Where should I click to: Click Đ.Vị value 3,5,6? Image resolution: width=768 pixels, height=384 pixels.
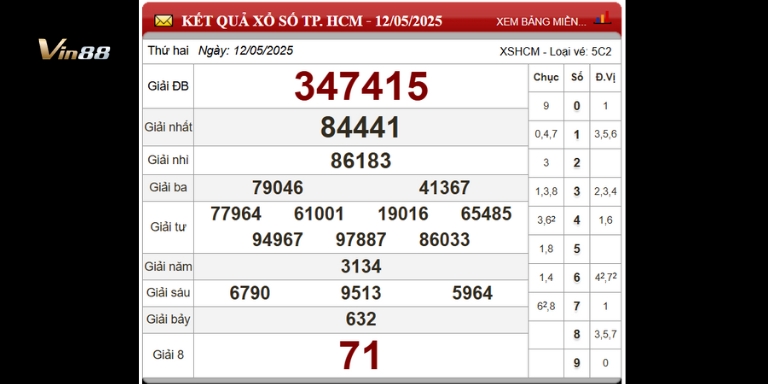[605, 134]
